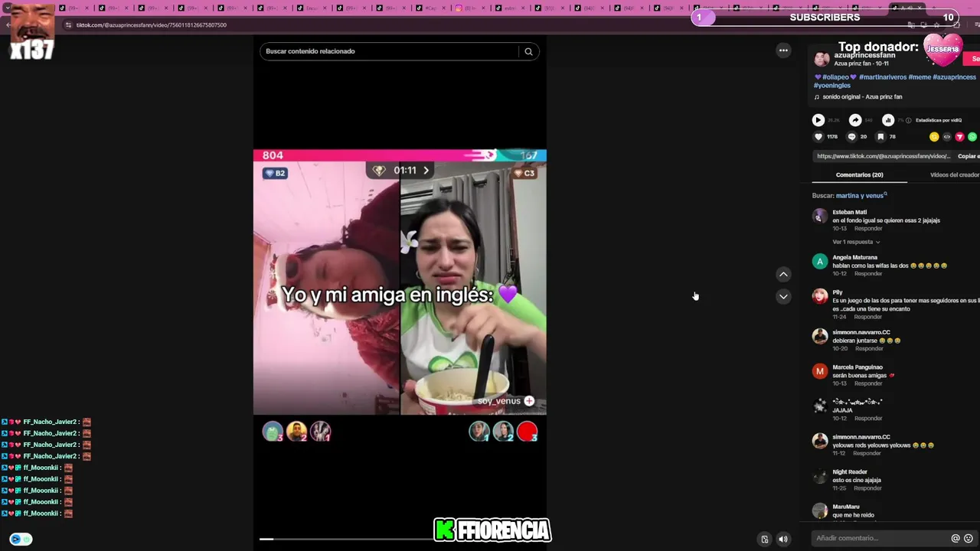Click the red send-to-friends icon

click(x=959, y=137)
